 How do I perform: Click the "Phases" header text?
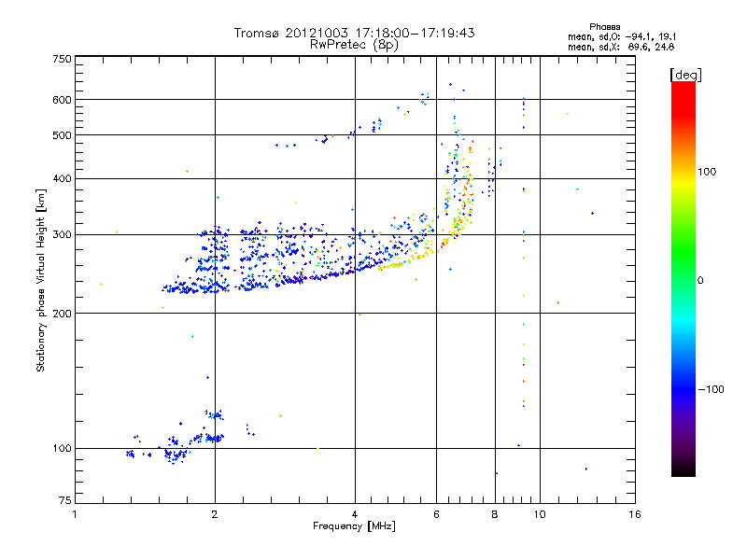(604, 27)
